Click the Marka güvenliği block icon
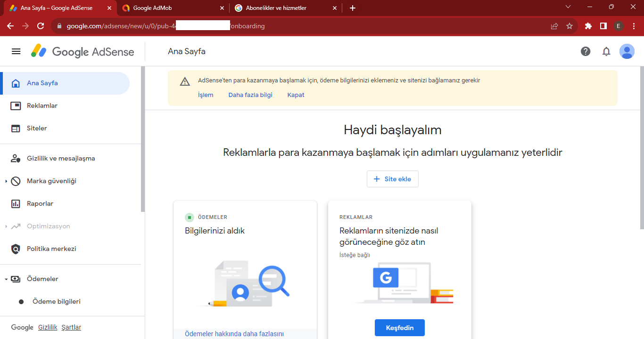The width and height of the screenshot is (644, 339). point(16,181)
